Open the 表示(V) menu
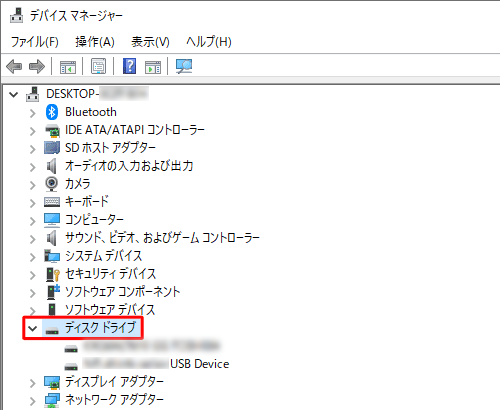This screenshot has height=410, width=500. pos(150,42)
